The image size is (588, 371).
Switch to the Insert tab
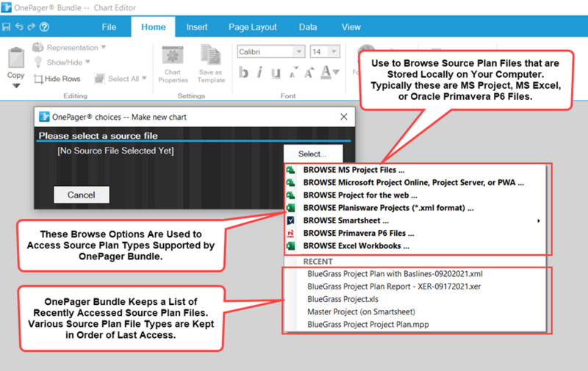point(197,27)
